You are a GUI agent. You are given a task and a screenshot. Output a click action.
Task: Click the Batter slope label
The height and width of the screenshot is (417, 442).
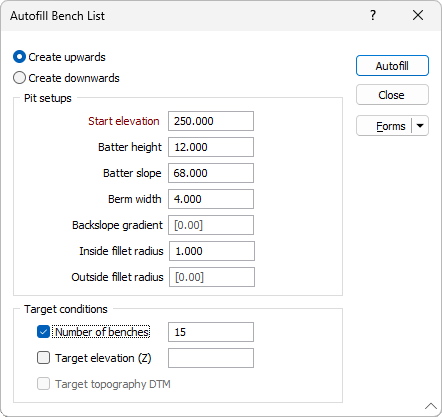click(132, 173)
